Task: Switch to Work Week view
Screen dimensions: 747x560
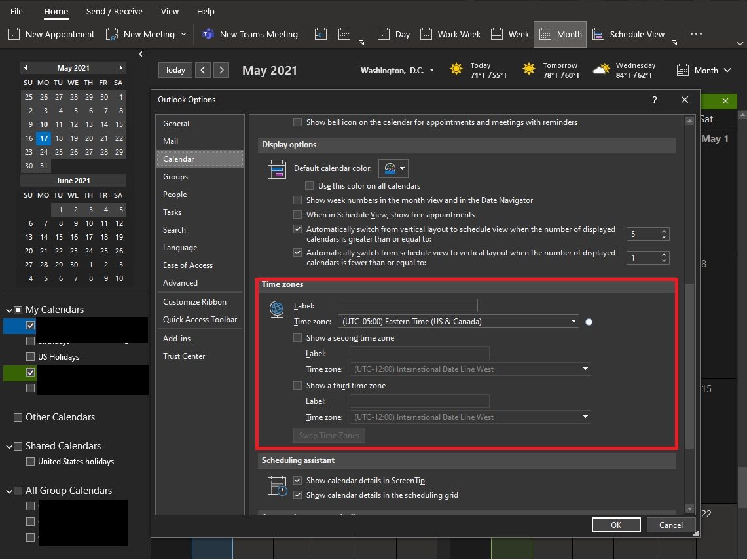Action: tap(450, 34)
